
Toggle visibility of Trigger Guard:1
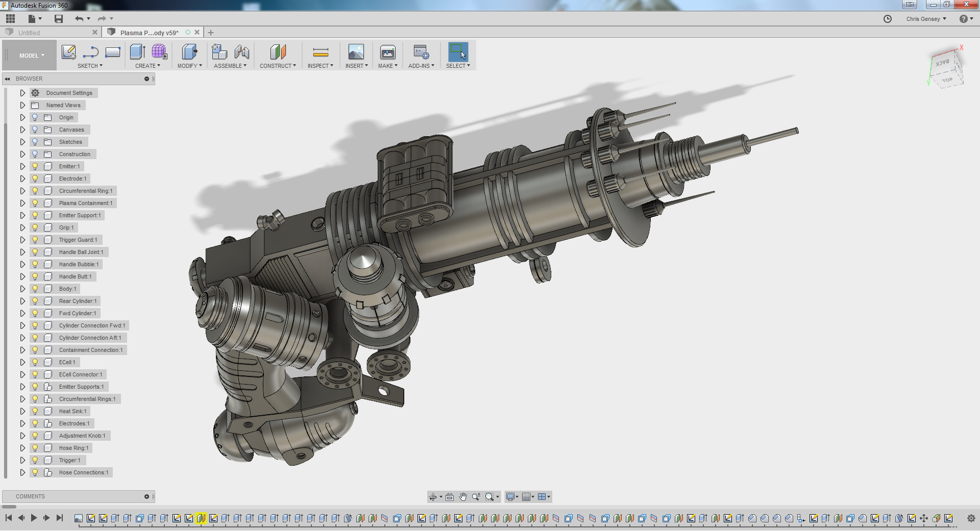click(x=35, y=240)
